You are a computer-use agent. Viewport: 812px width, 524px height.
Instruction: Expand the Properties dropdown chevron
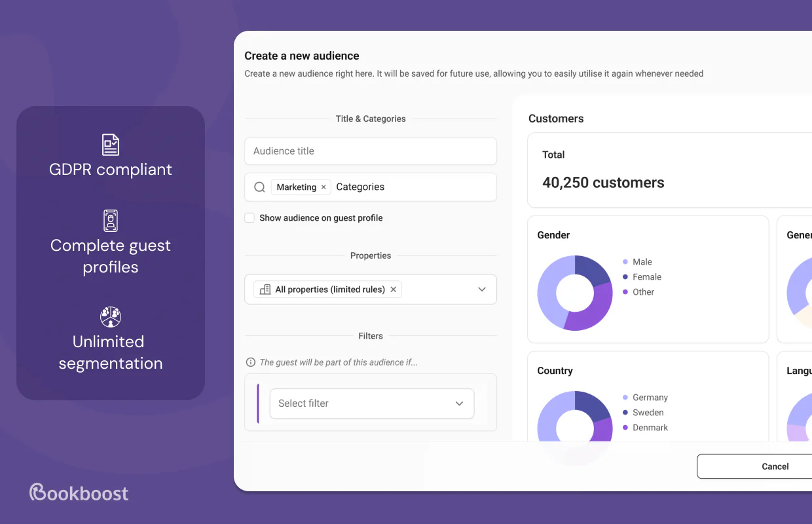482,290
